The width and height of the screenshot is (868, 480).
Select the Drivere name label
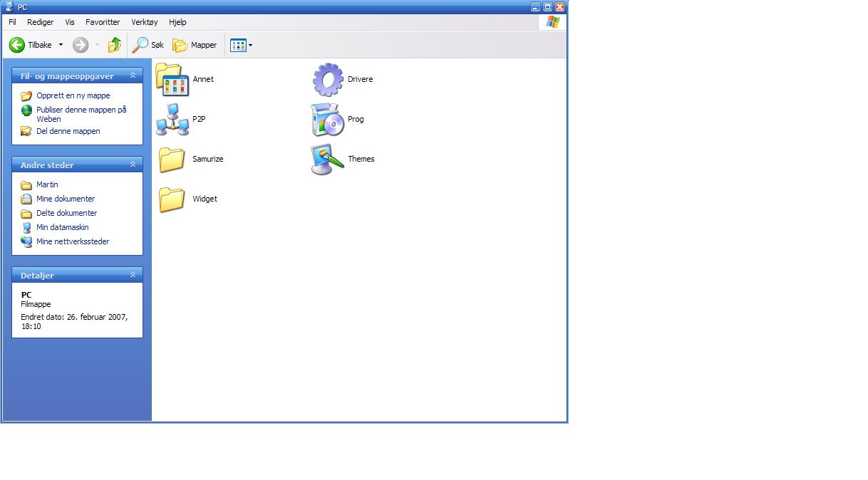(x=361, y=79)
